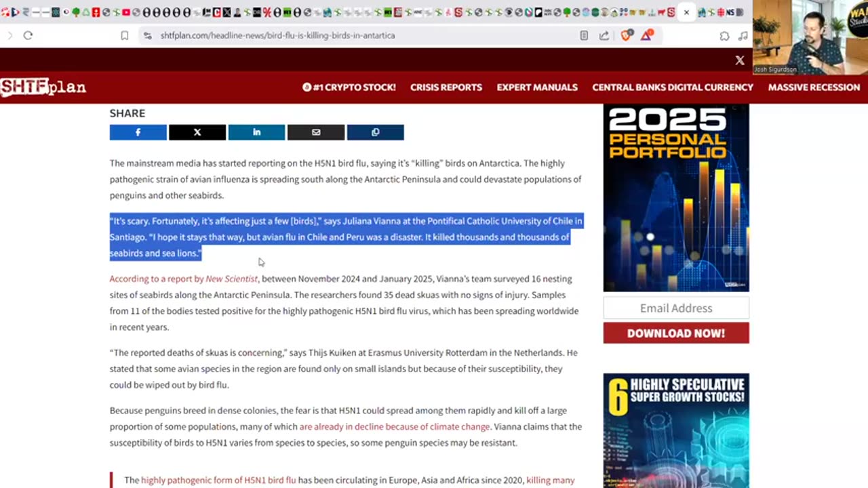This screenshot has height=488, width=868.
Task: Click the Email Address input field
Action: (676, 308)
